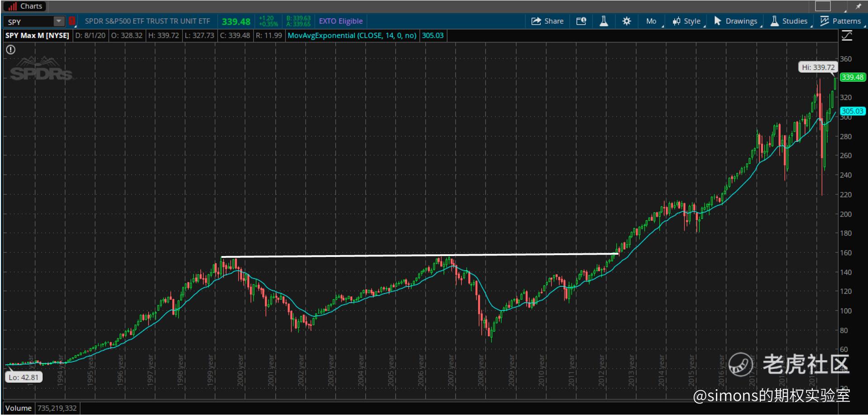Click the Volume panel label

point(19,408)
